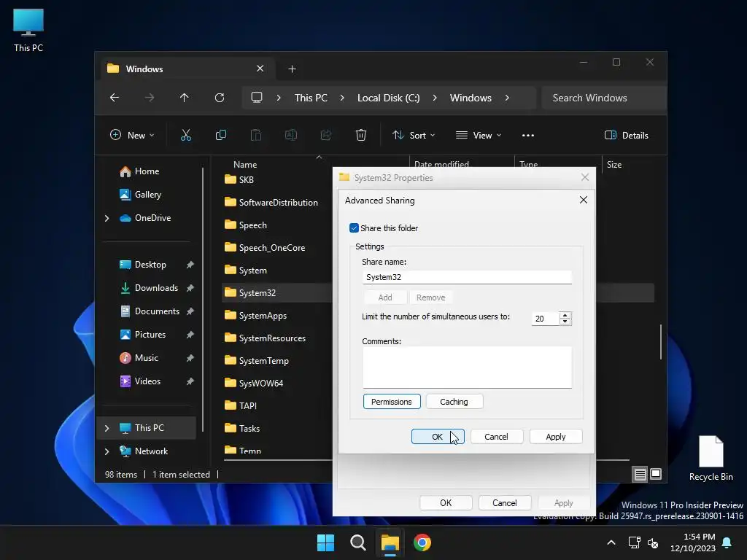Screen dimensions: 747x560
Task: Open the New dropdown menu
Action: click(133, 135)
